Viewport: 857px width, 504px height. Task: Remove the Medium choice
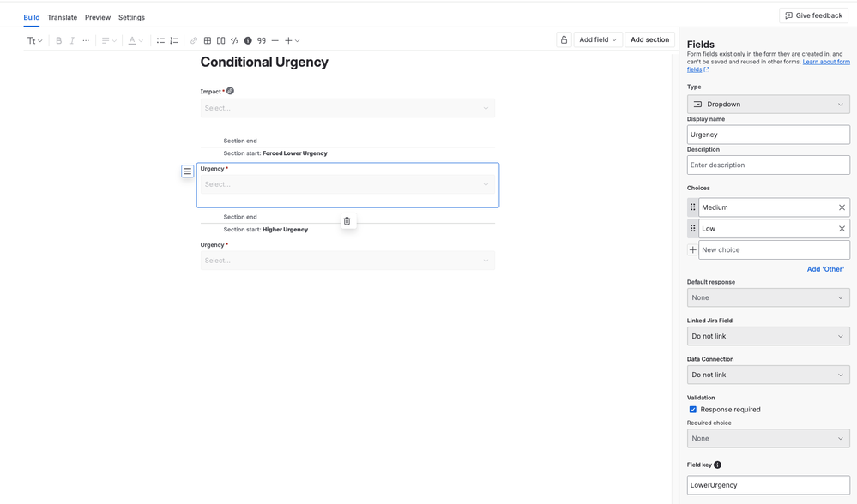(x=842, y=207)
